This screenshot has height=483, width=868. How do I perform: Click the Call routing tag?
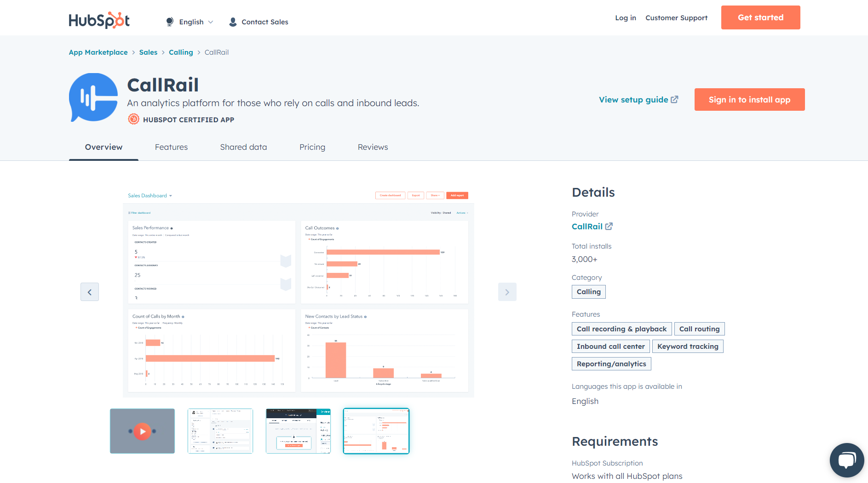coord(699,329)
